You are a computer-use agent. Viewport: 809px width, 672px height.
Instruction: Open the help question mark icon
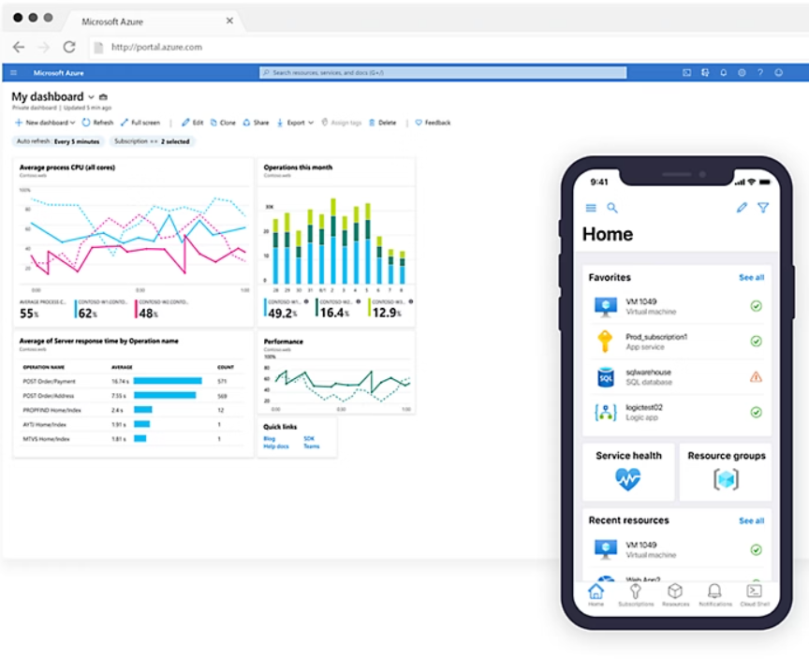[760, 73]
